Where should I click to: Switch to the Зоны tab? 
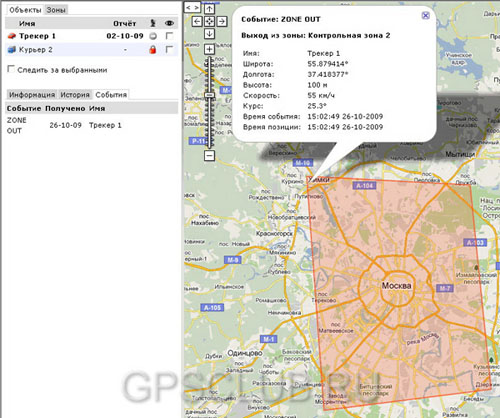[x=56, y=10]
